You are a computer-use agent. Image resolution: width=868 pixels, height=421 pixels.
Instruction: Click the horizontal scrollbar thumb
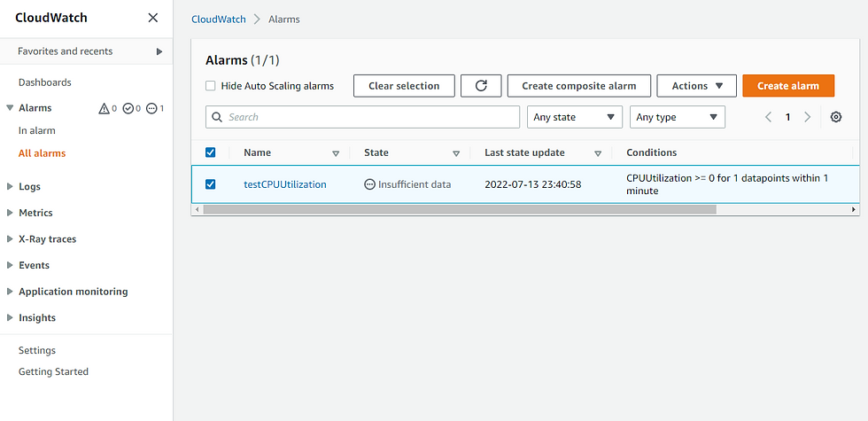point(460,209)
